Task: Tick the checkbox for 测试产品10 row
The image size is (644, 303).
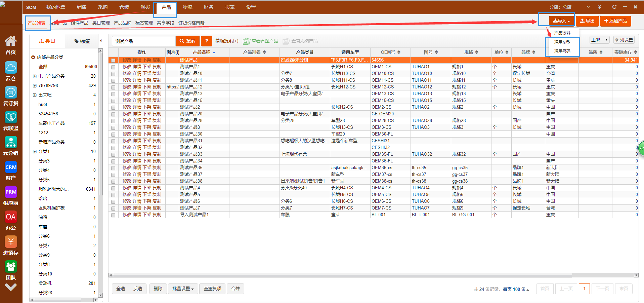Action: 113,74
